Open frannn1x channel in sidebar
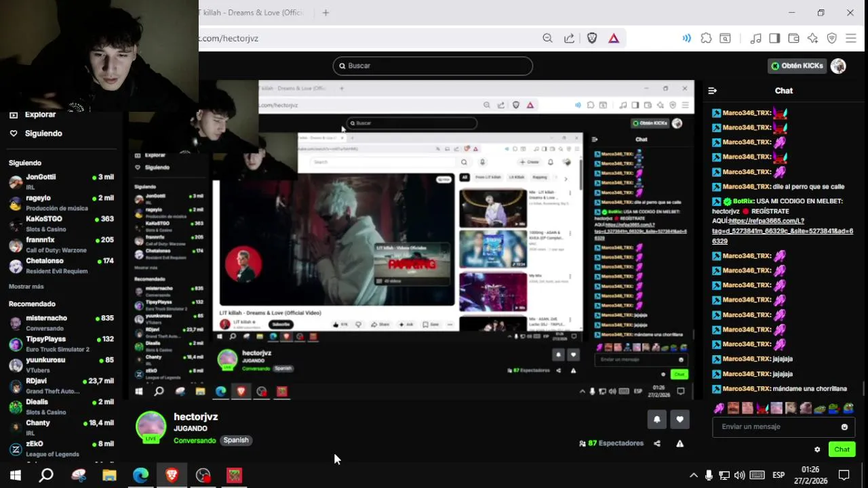 (61, 245)
